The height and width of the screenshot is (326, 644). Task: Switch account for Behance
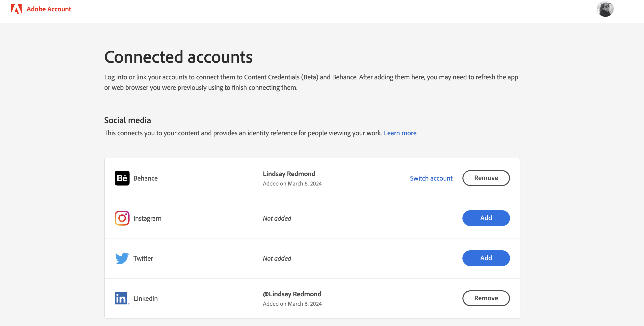(431, 178)
